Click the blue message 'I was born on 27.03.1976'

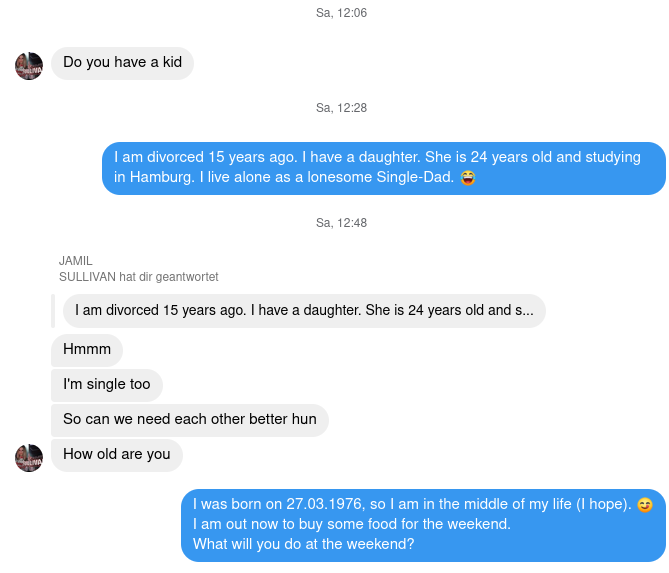click(423, 525)
